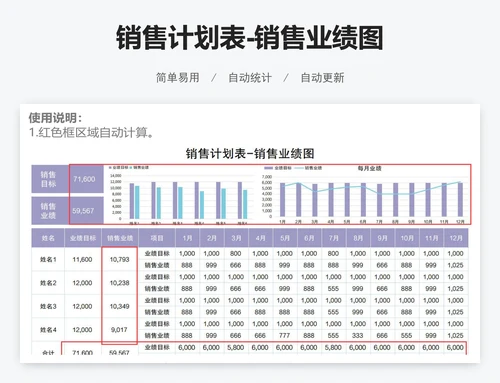Select the 1月 column header

(187, 238)
